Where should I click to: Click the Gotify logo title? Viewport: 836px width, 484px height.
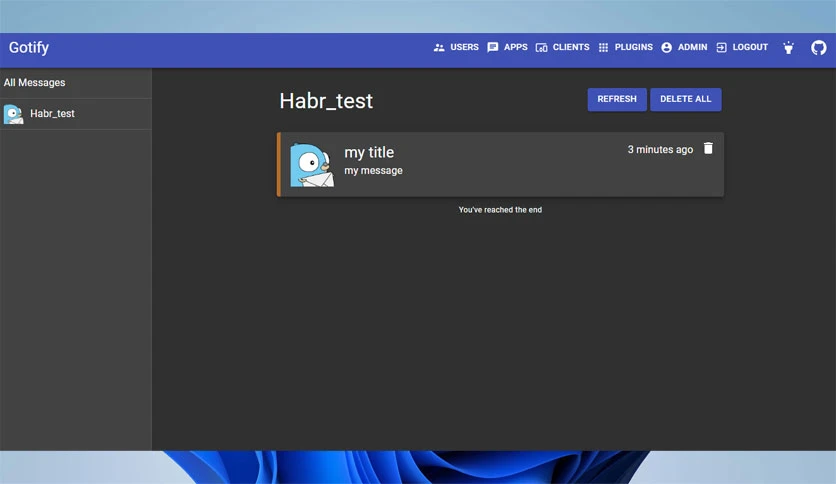[x=29, y=48]
